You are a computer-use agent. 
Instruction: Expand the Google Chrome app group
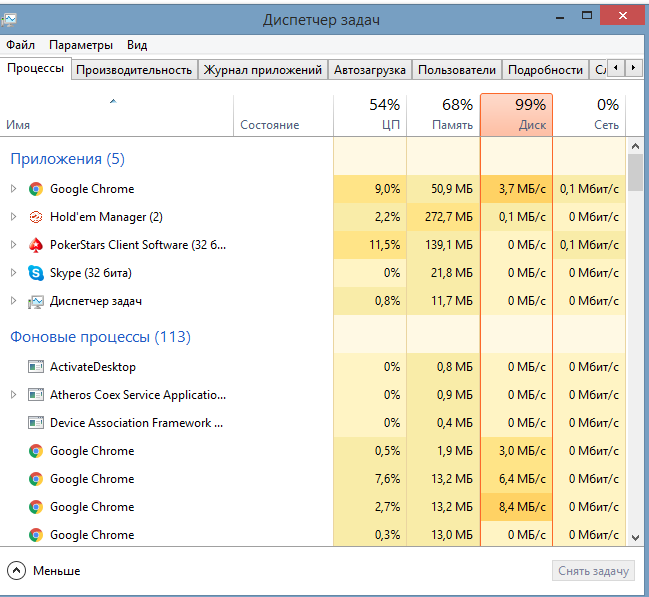pos(13,189)
